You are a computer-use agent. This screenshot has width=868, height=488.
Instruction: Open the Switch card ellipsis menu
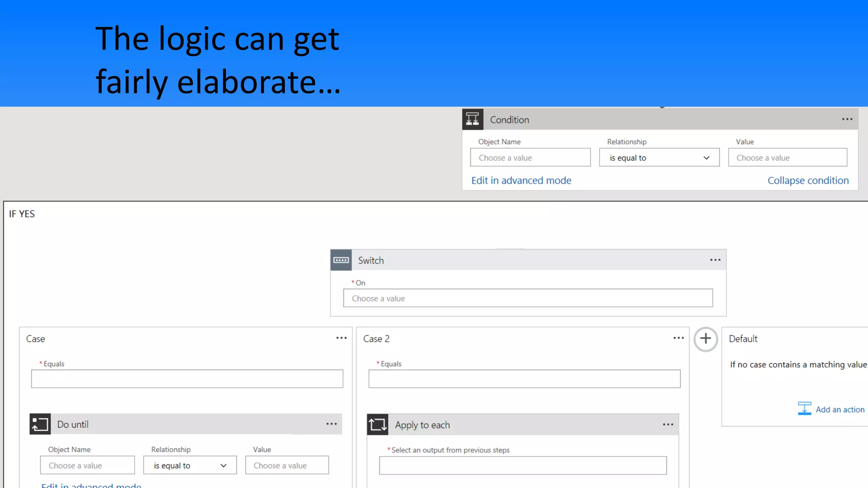point(715,260)
